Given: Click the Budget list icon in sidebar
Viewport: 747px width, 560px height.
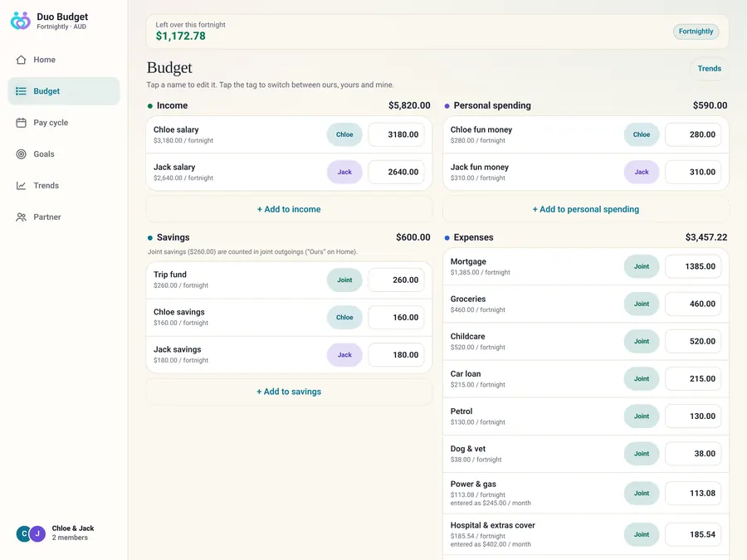Looking at the screenshot, I should 21,91.
